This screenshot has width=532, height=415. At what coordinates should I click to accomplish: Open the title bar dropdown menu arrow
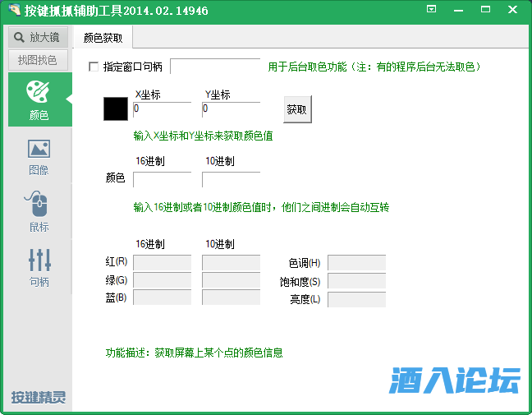(432, 9)
